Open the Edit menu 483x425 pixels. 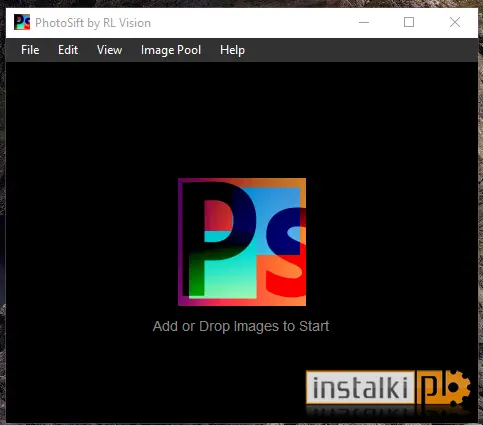[x=68, y=50]
